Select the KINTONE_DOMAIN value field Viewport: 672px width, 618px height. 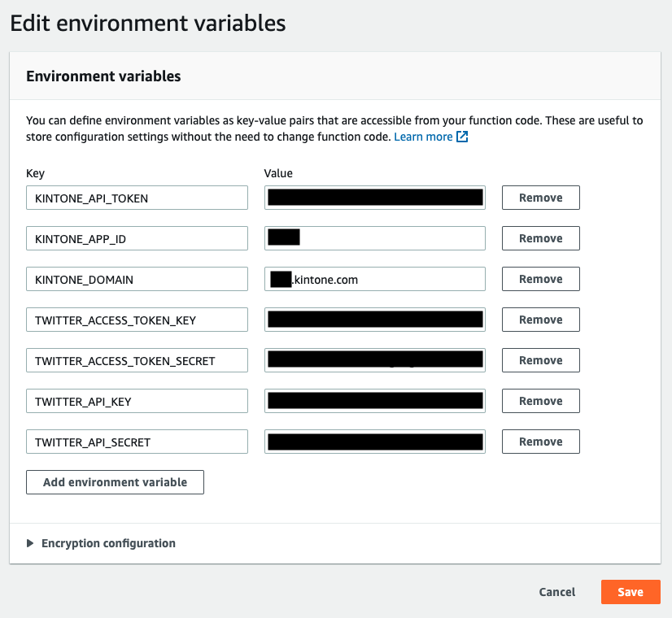[x=374, y=279]
